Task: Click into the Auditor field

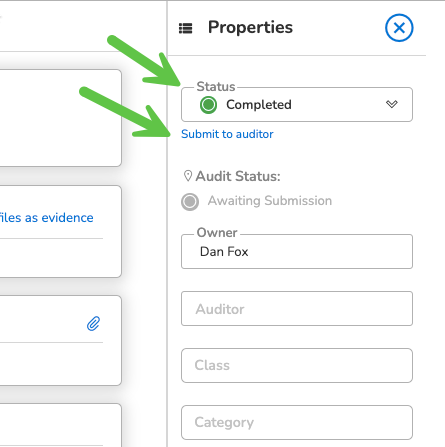Action: click(297, 308)
